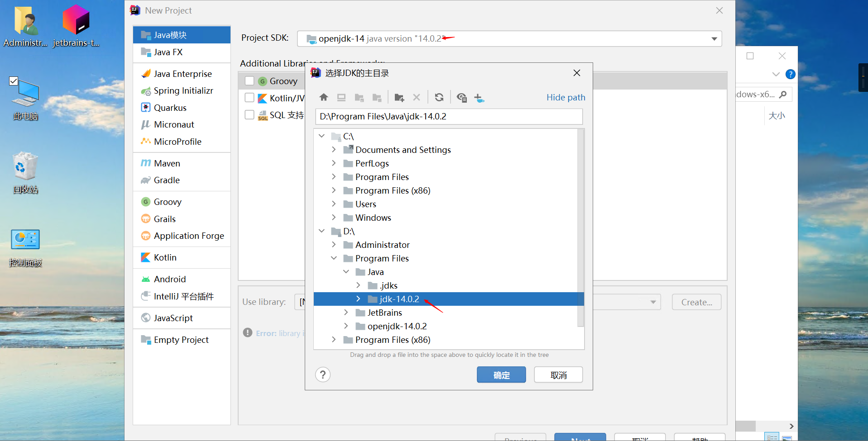Click the Grails project icon
The width and height of the screenshot is (868, 441).
(145, 219)
